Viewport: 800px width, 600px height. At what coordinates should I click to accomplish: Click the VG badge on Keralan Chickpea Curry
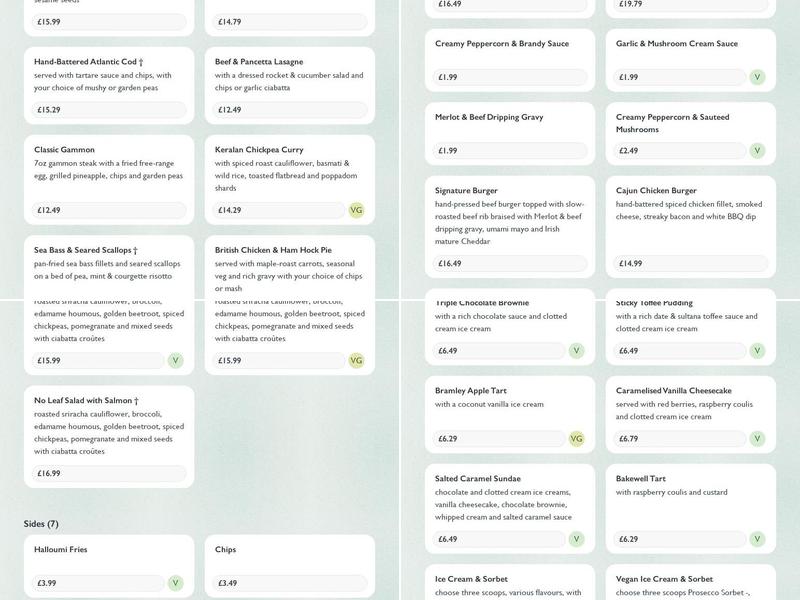(x=356, y=210)
